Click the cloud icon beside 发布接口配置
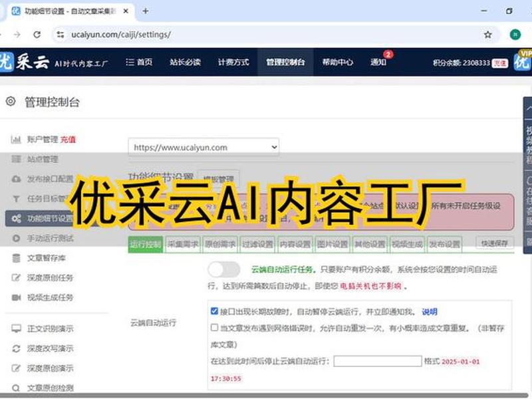This screenshot has height=399, width=532. click(16, 179)
